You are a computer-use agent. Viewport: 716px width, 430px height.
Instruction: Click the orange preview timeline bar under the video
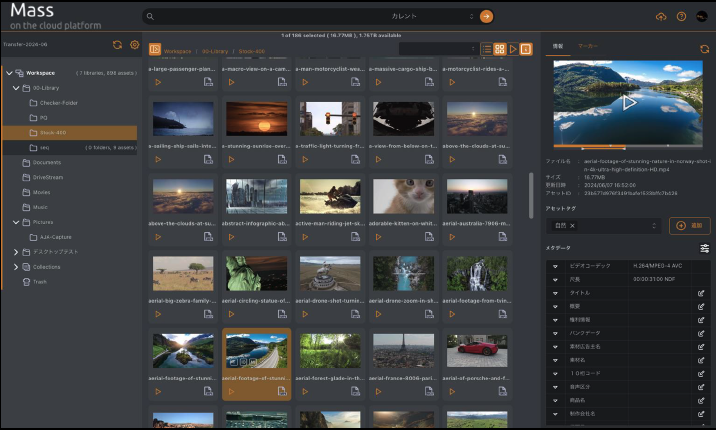[x=592, y=147]
